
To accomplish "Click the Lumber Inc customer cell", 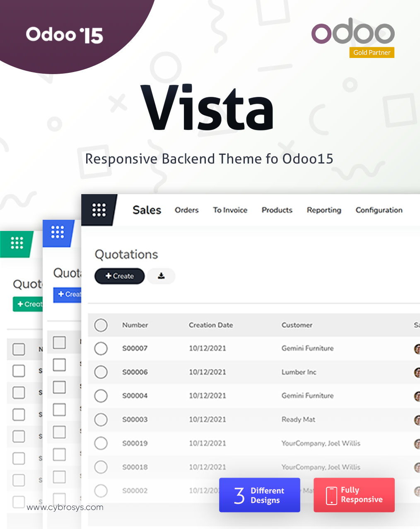I will coord(299,372).
